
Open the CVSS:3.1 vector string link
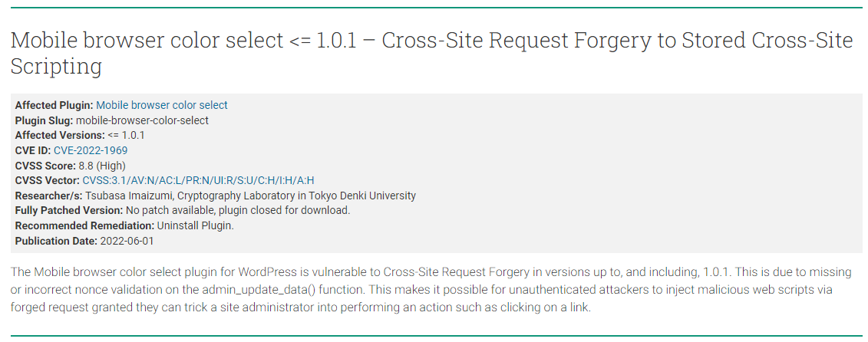tap(199, 180)
